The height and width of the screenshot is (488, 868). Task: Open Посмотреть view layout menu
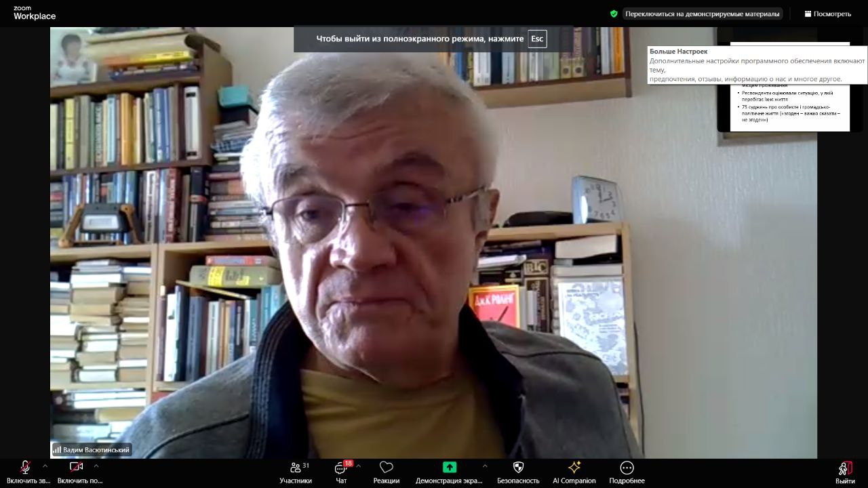click(x=827, y=14)
